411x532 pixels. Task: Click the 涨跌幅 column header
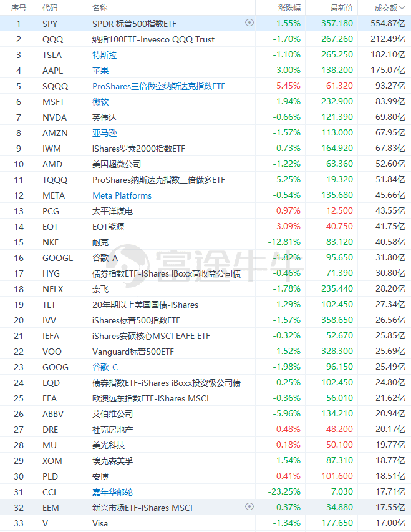click(x=289, y=7)
